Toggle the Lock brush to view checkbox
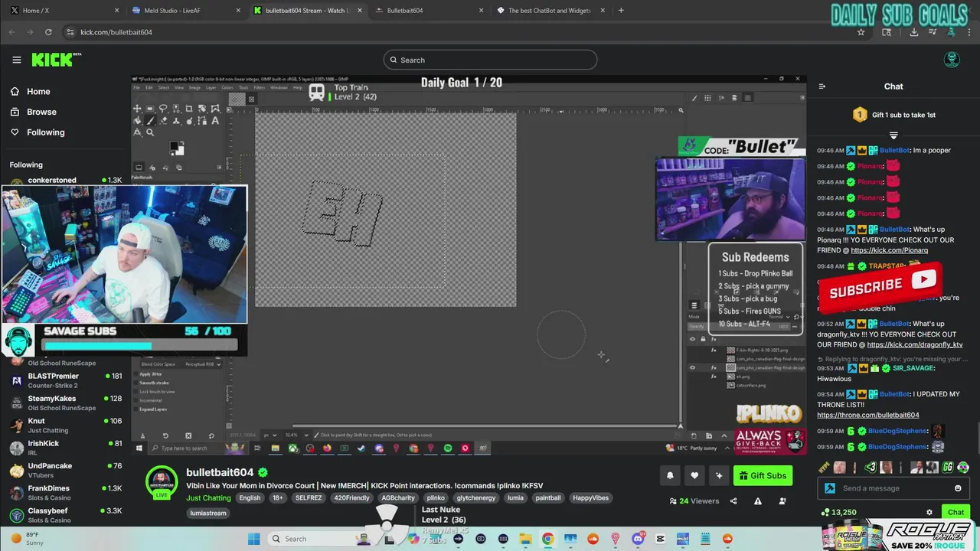Screen dimensions: 980x551 [136, 392]
